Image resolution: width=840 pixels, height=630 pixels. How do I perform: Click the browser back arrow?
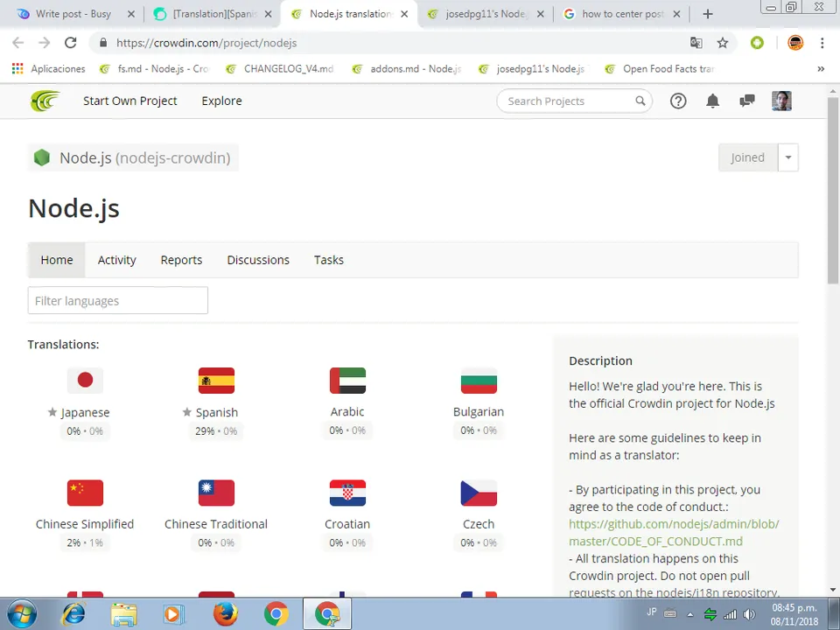pos(17,43)
